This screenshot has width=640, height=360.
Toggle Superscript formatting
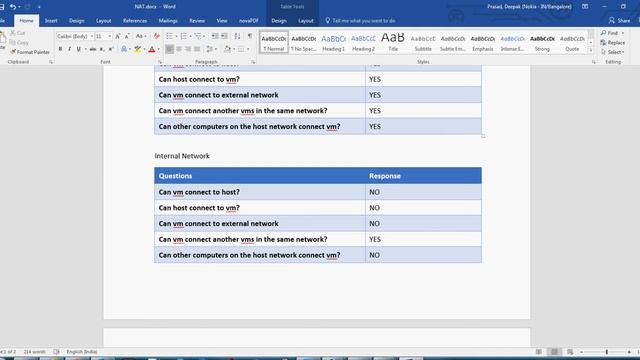pyautogui.click(x=111, y=49)
